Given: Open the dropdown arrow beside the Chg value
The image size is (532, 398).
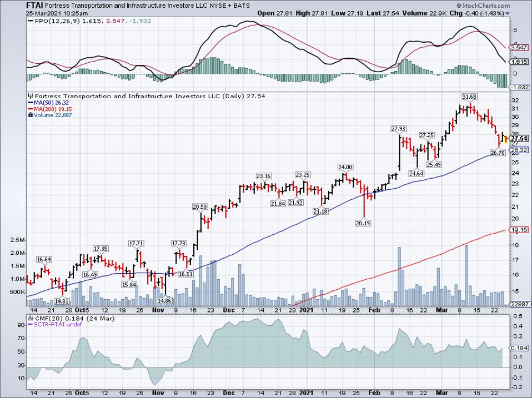Looking at the screenshot, I should (x=508, y=13).
